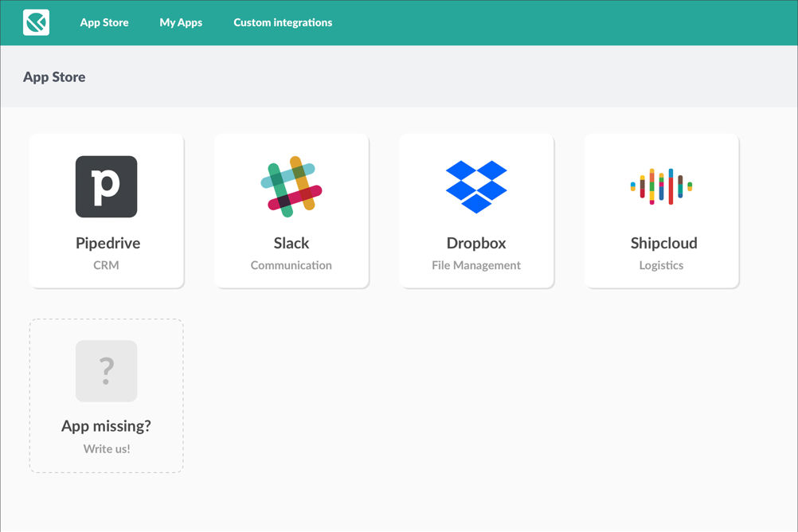Open the Shipcloud app name
Viewport: 798px width, 532px height.
pyautogui.click(x=664, y=244)
